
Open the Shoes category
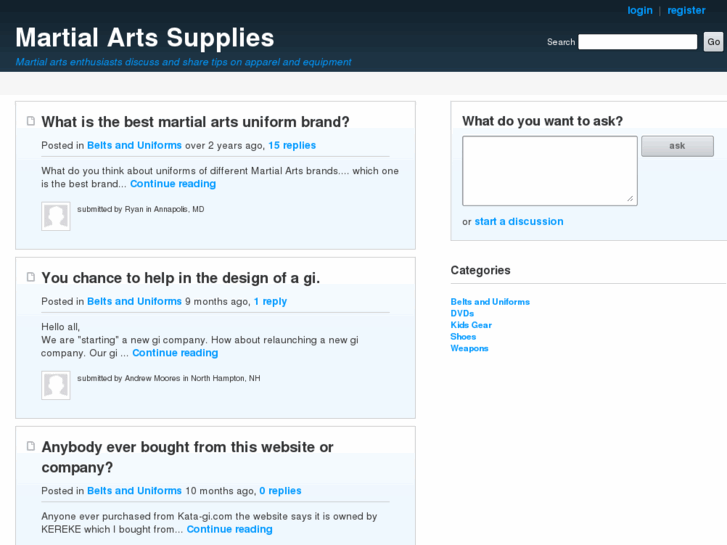click(x=463, y=337)
